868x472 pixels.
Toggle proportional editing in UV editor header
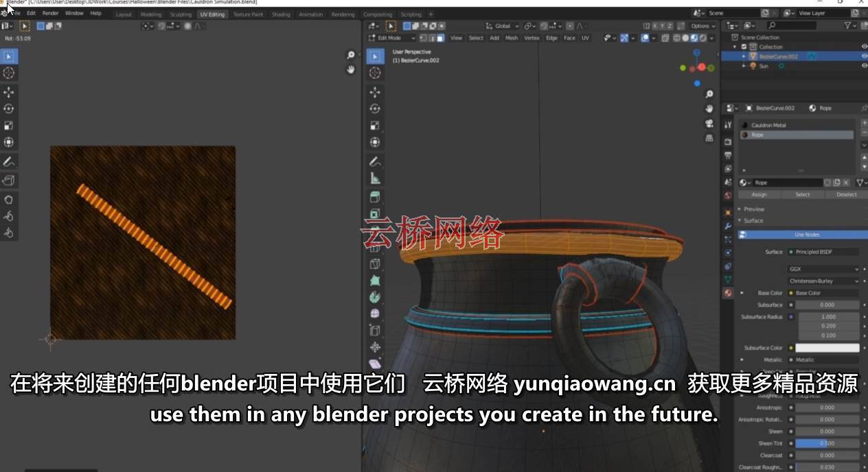pos(187,26)
